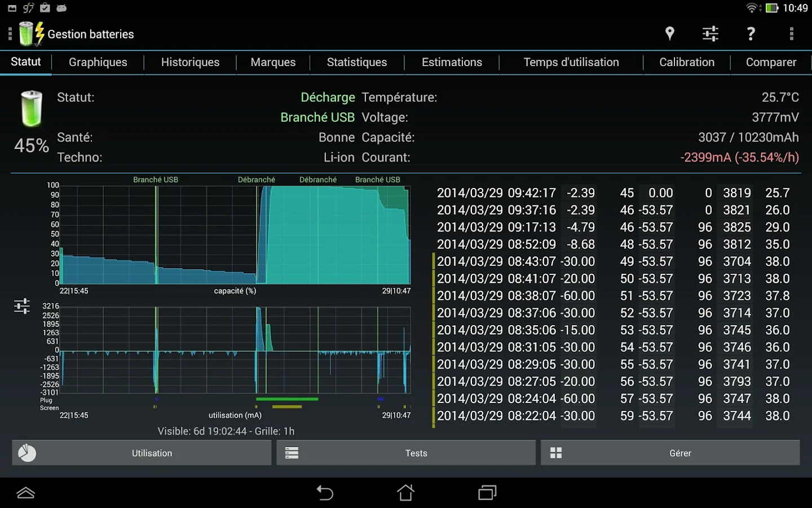Viewport: 812px width, 508px height.
Task: Tap the Wi-Fi icon in the status bar
Action: [x=752, y=8]
